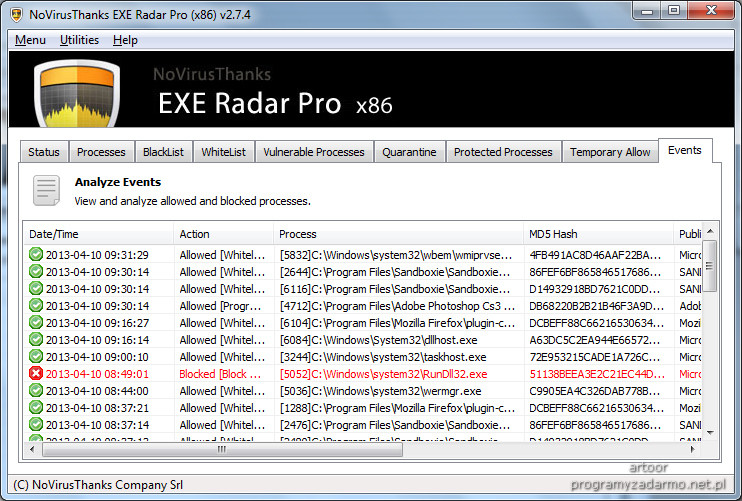742x501 pixels.
Task: Click green check icon for 09:16:27 event
Action: [36, 323]
